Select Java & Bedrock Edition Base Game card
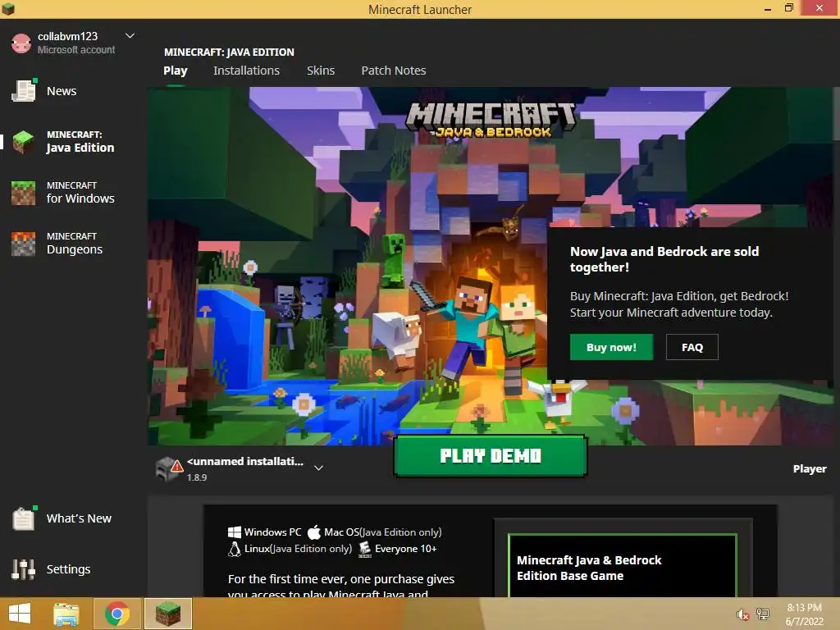This screenshot has width=840, height=630. click(623, 566)
